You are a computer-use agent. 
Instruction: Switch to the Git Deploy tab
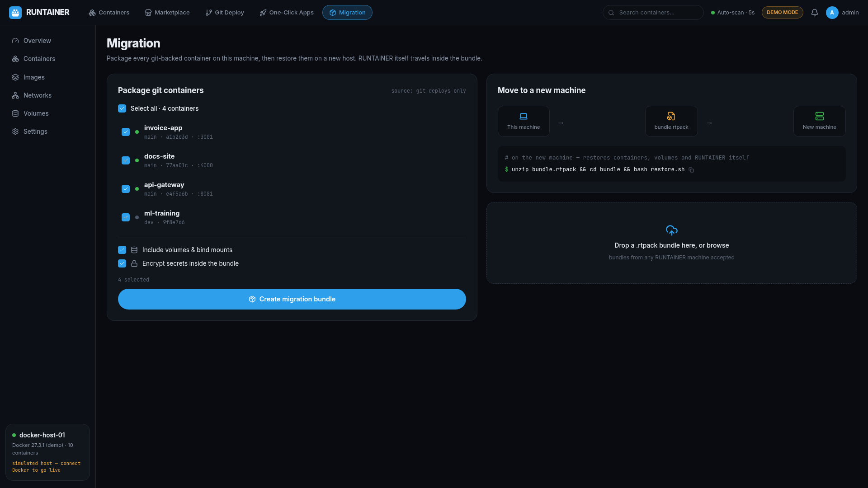click(x=225, y=13)
